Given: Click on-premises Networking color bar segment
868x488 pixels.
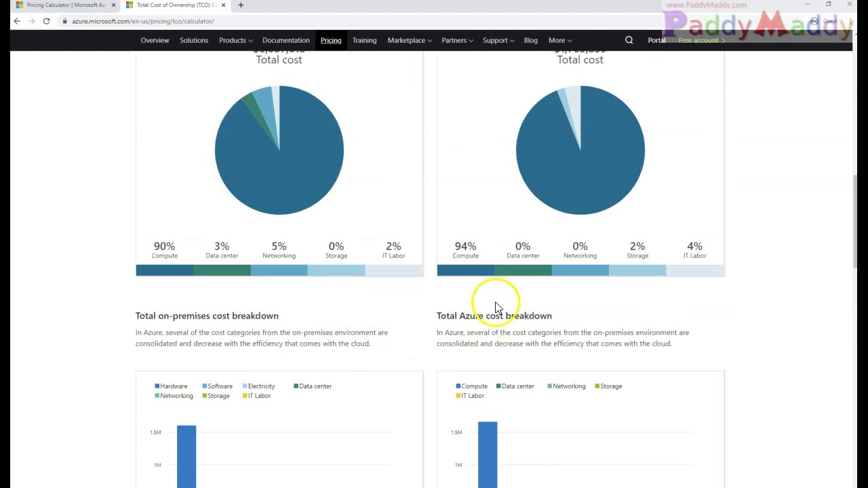Looking at the screenshot, I should pos(279,270).
